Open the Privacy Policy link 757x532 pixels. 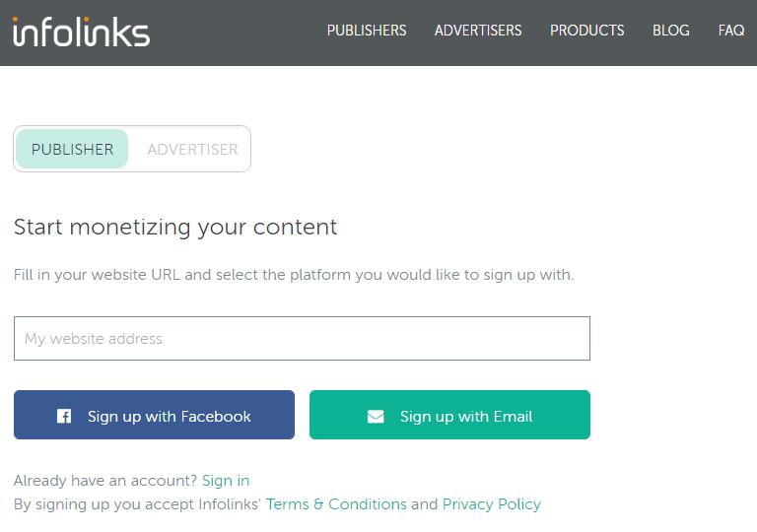[492, 504]
